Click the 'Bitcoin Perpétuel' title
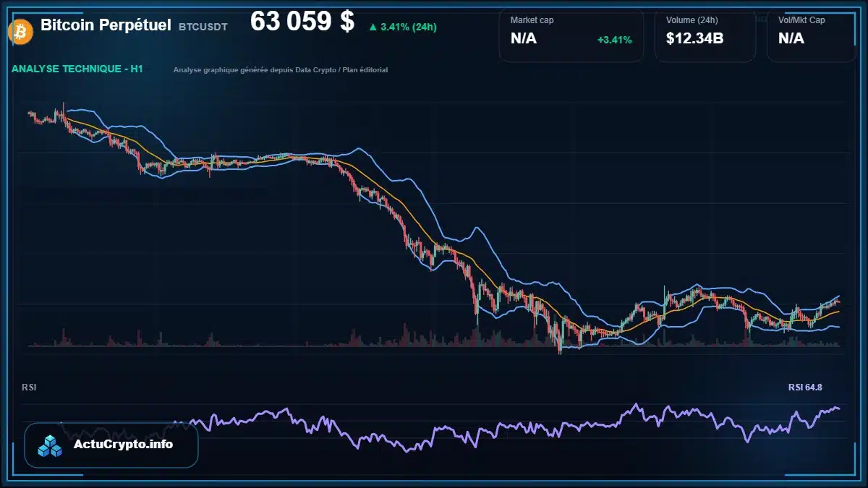Screen dimensions: 868x488 click(x=106, y=25)
